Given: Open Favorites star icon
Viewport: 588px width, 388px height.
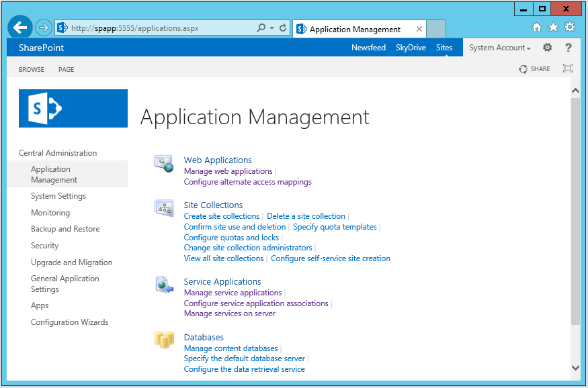Looking at the screenshot, I should (553, 28).
